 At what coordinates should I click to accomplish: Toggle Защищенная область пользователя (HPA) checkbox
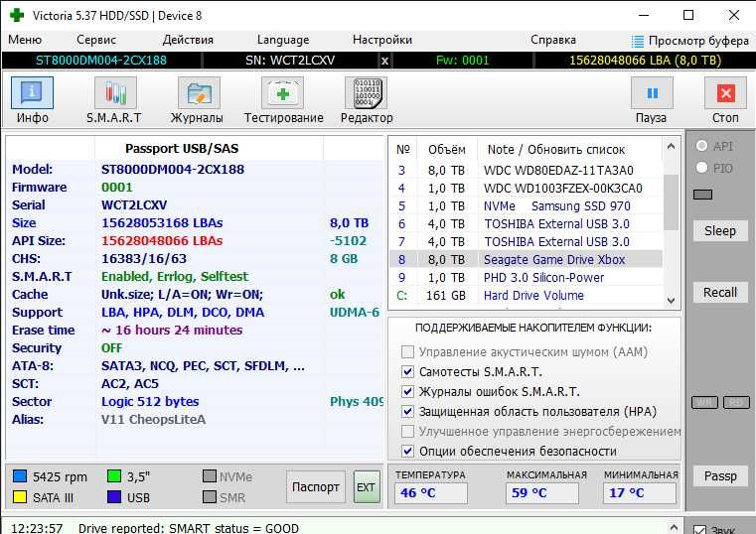407,411
